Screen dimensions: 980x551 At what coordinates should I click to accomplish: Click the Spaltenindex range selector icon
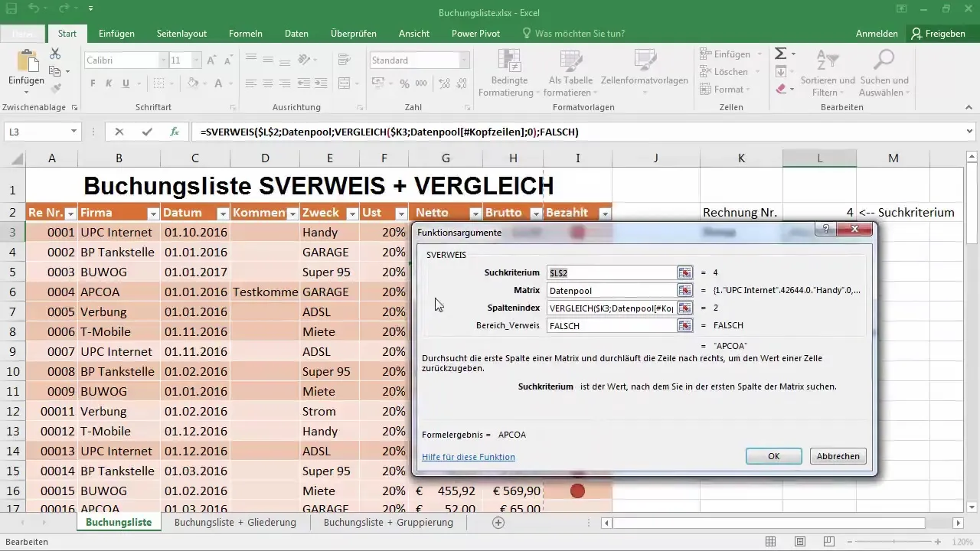[684, 308]
